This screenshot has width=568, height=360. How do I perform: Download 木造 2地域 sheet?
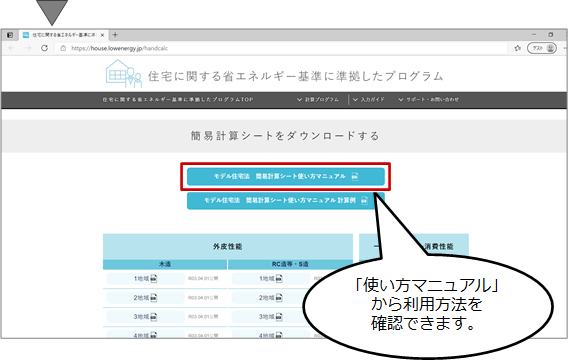coord(145,298)
